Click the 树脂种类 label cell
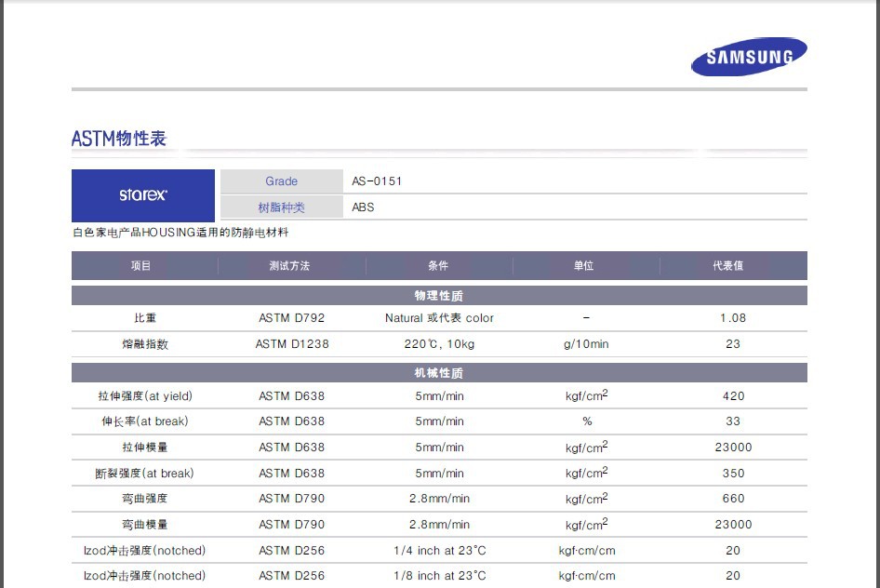 282,207
